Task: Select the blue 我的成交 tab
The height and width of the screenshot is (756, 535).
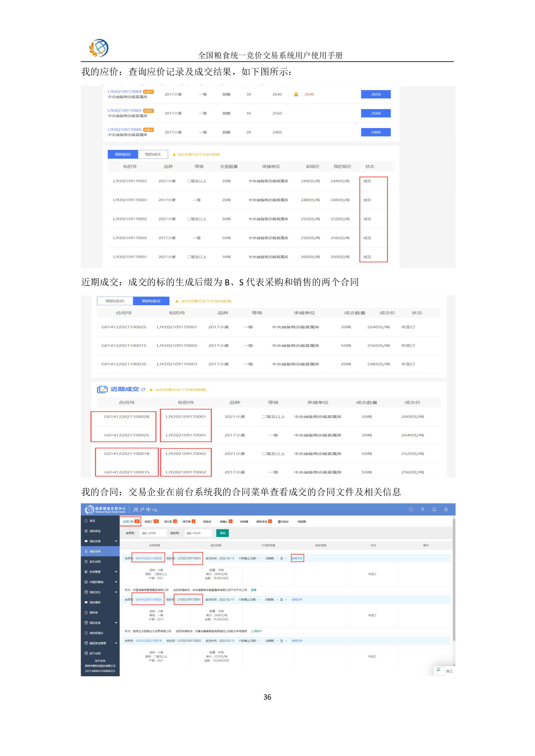Action: 151,301
